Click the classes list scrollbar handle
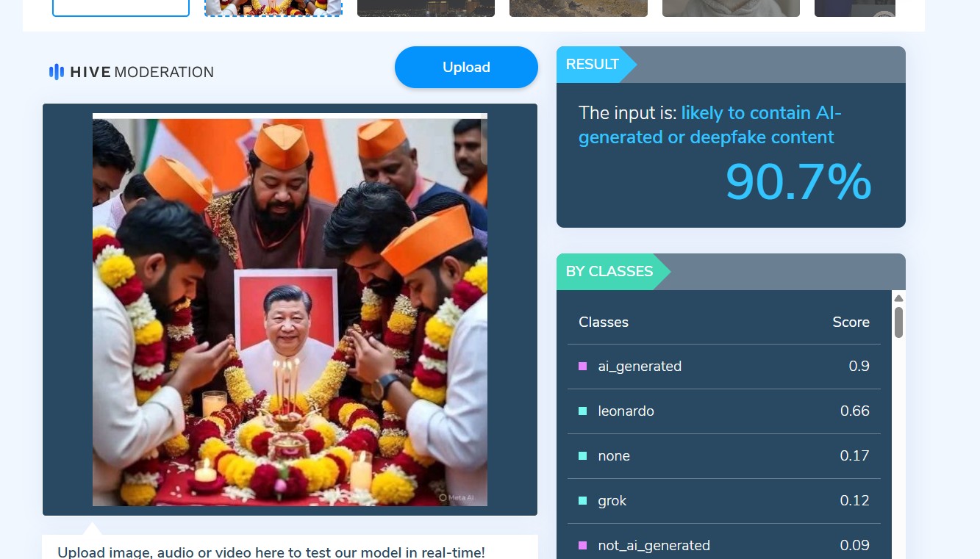980x559 pixels. [898, 322]
